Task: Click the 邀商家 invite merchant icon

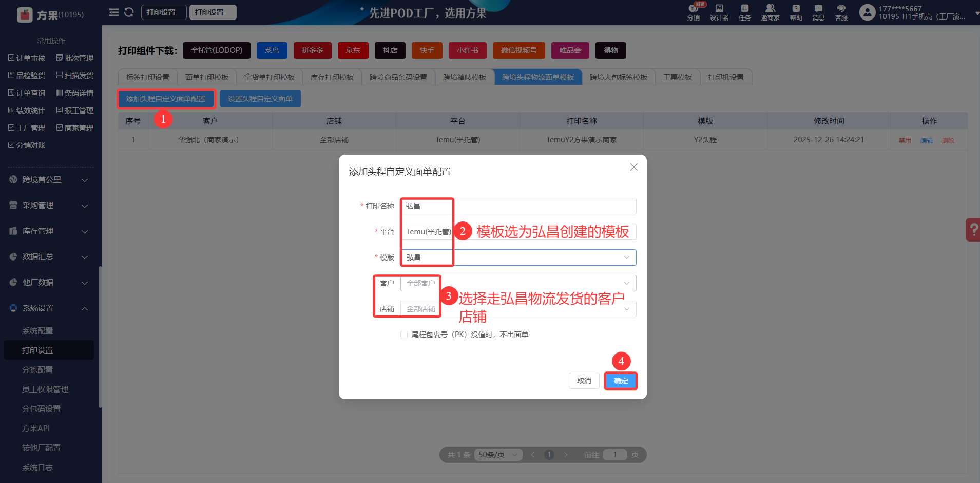Action: point(770,12)
